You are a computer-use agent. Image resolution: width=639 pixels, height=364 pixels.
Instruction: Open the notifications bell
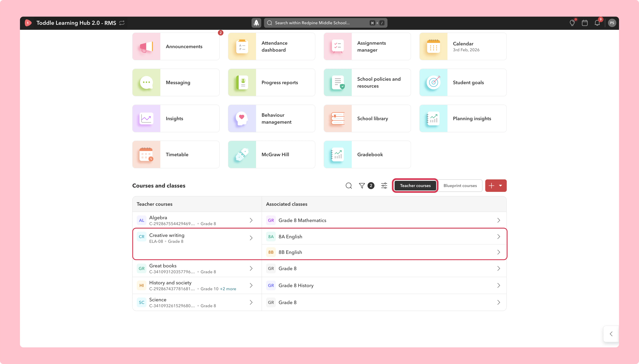pyautogui.click(x=597, y=23)
